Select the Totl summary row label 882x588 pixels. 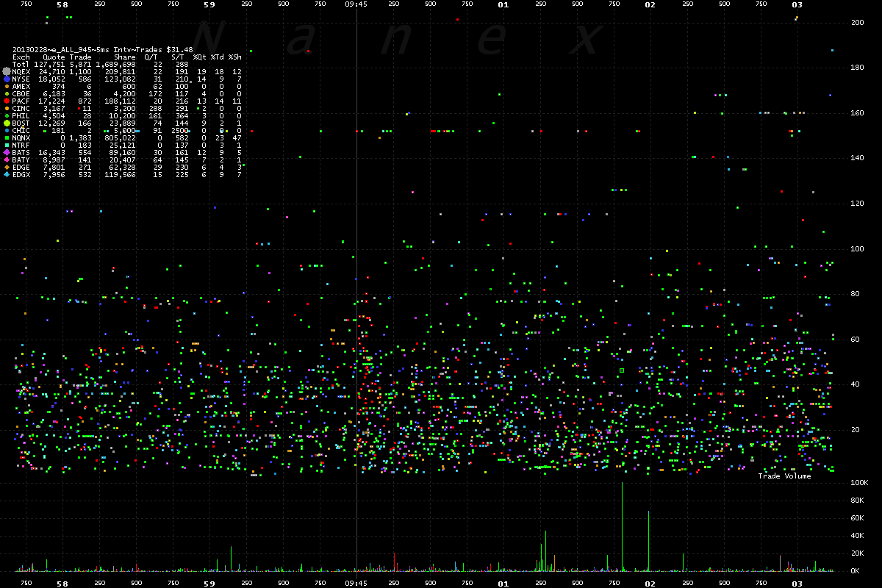(21, 64)
